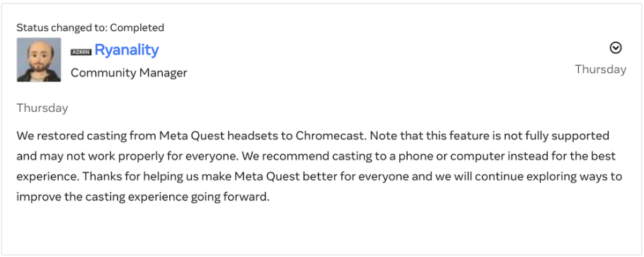Click the gray Thursday date above post body
This screenshot has height=257, width=644.
(x=42, y=108)
